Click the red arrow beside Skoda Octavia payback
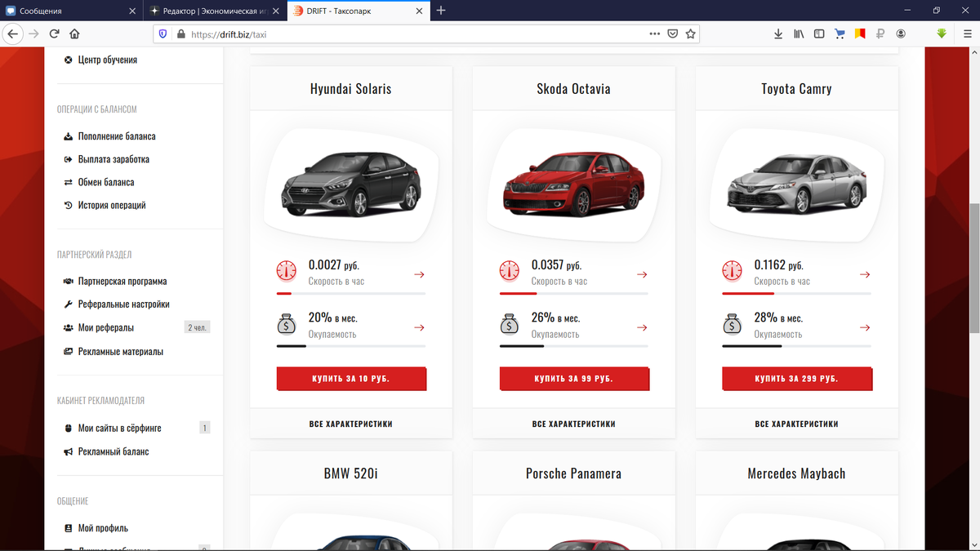 [x=642, y=327]
